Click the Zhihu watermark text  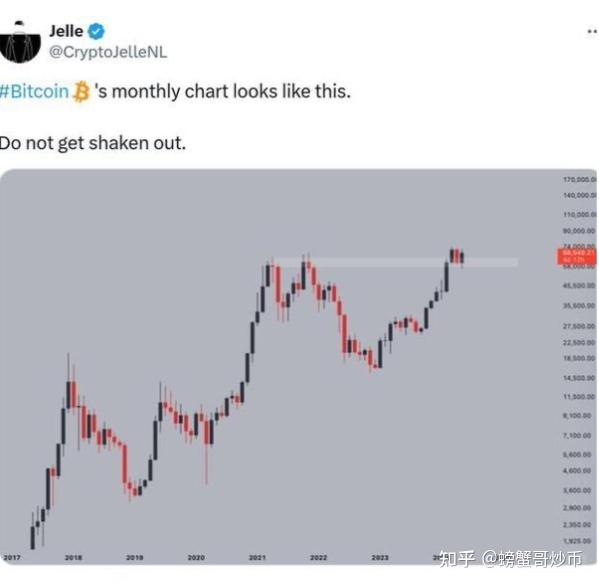tap(511, 559)
